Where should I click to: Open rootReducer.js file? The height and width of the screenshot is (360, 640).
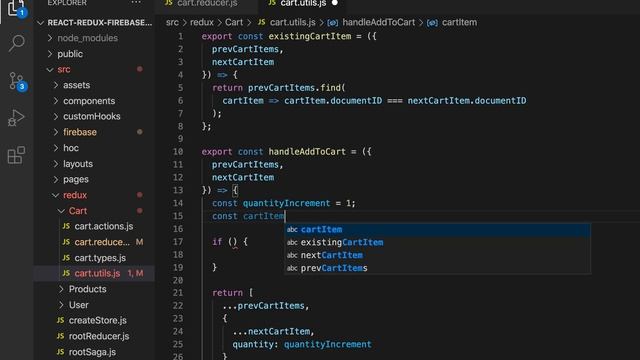pos(99,336)
